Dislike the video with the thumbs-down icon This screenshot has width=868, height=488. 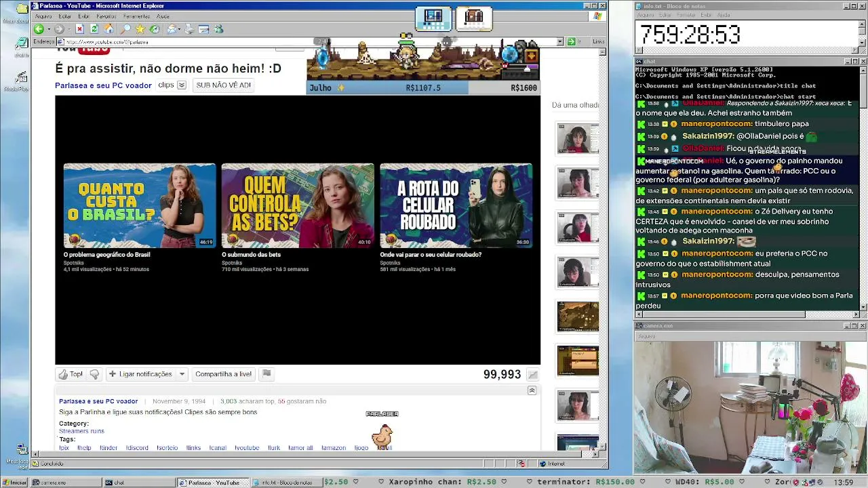tap(94, 374)
